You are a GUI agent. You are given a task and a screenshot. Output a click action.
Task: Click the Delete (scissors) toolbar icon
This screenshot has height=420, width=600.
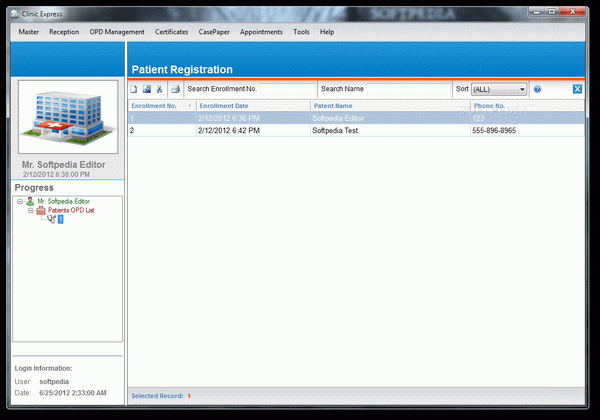point(159,89)
